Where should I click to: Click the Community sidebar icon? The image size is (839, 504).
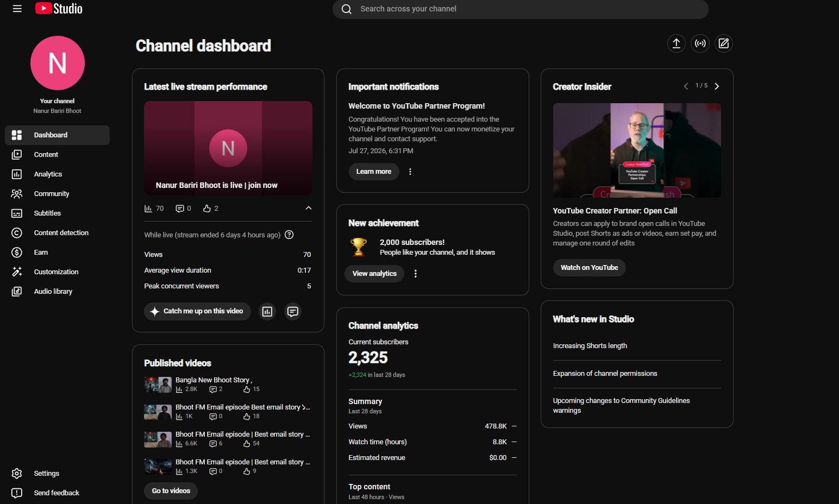click(17, 194)
